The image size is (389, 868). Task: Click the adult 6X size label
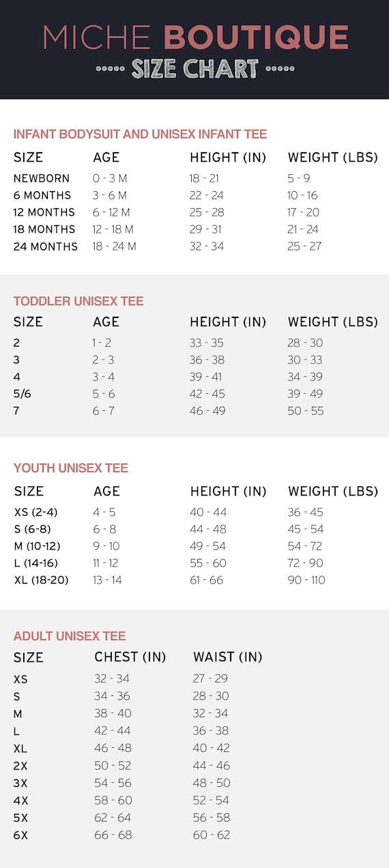pyautogui.click(x=20, y=835)
